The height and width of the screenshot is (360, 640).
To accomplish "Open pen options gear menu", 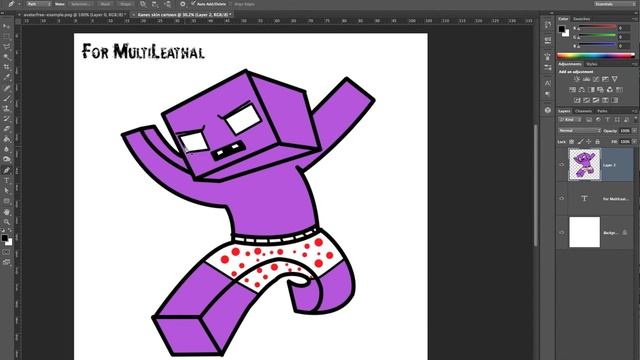I will (x=182, y=4).
